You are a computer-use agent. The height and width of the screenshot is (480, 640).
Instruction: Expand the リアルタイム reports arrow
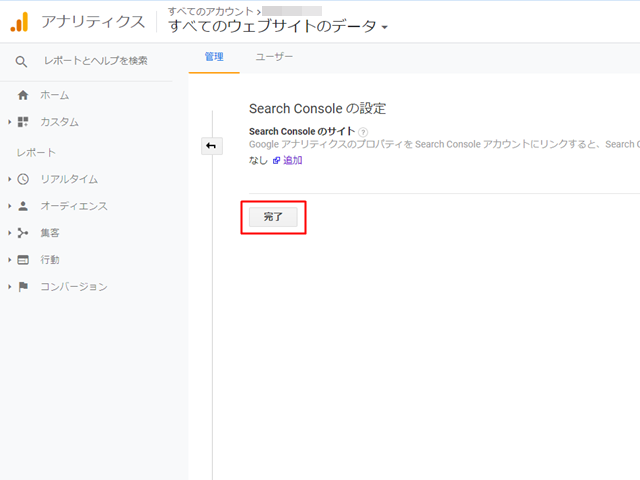point(9,179)
